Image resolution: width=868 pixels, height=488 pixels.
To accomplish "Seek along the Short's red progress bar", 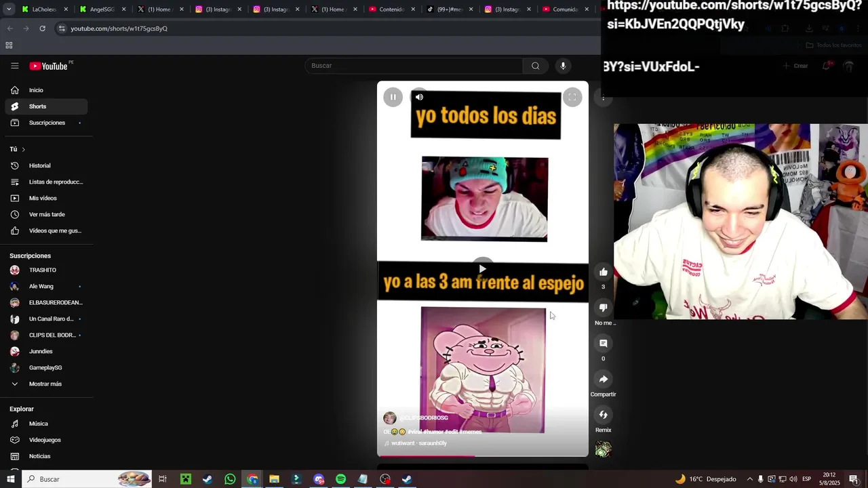I will [483, 455].
